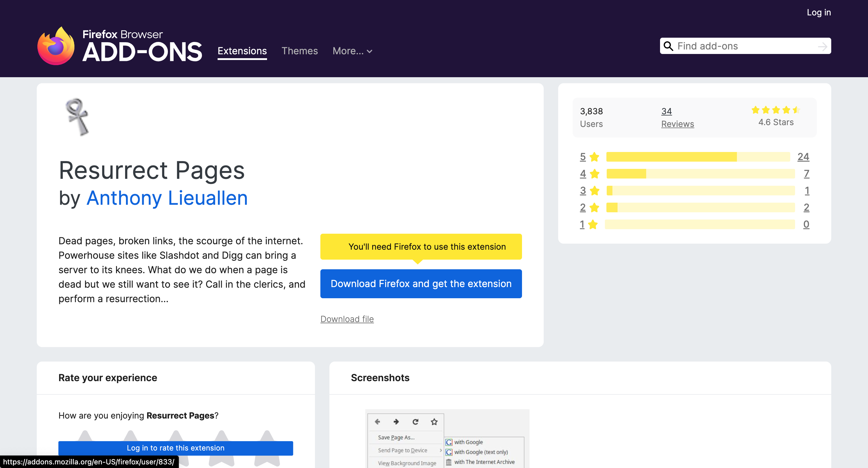Click the Download file link
Screen dimensions: 868x468
pyautogui.click(x=347, y=319)
